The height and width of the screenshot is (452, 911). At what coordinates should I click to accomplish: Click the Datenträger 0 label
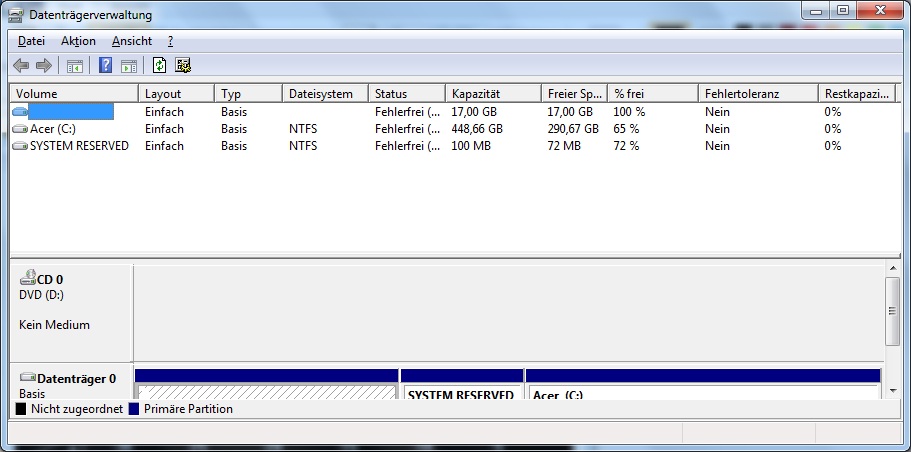coord(76,379)
